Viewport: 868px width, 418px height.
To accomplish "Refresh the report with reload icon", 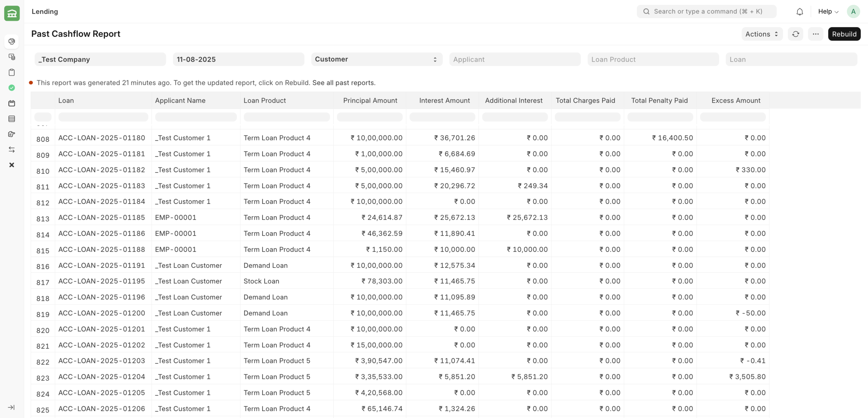I will [796, 34].
